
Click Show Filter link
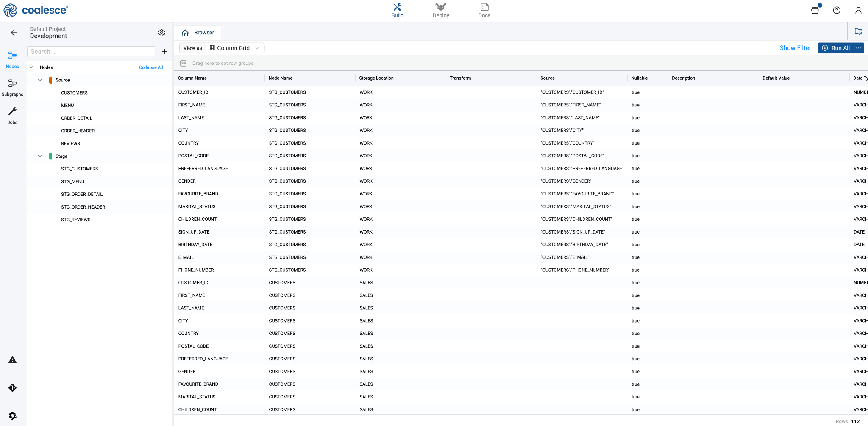[x=795, y=48]
